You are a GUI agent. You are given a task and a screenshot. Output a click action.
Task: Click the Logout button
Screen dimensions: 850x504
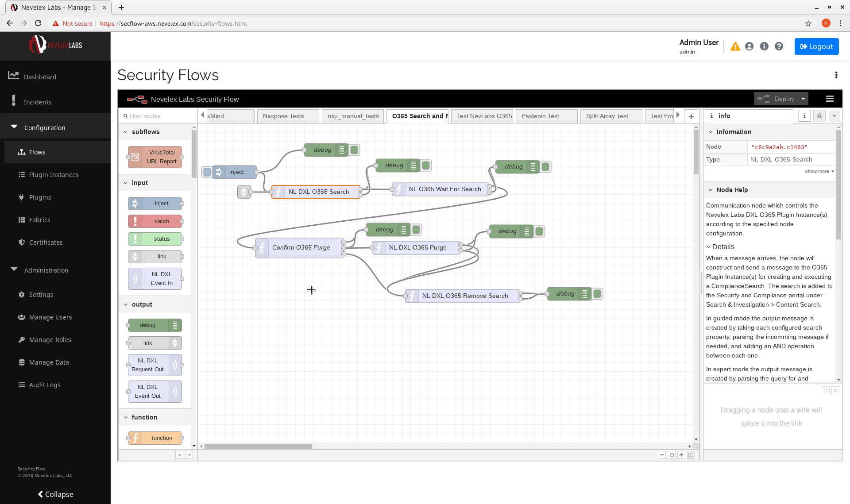tap(816, 46)
